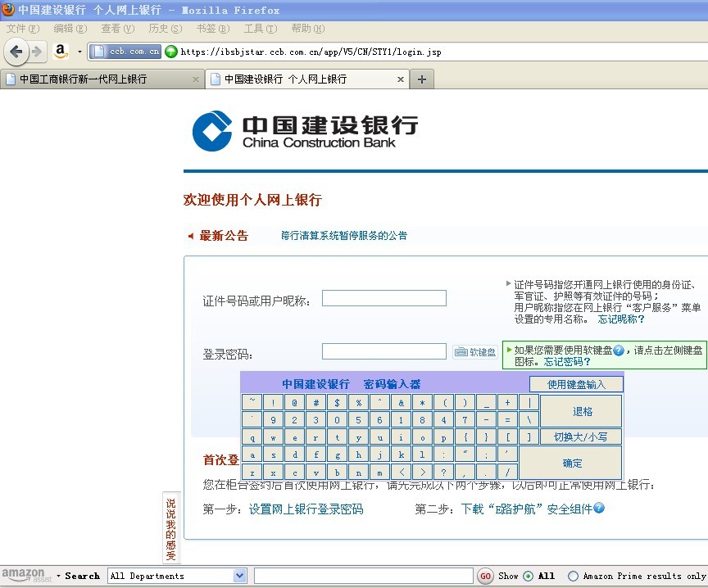This screenshot has height=588, width=708.
Task: Click the help icon after 安全组件
Action: (599, 508)
